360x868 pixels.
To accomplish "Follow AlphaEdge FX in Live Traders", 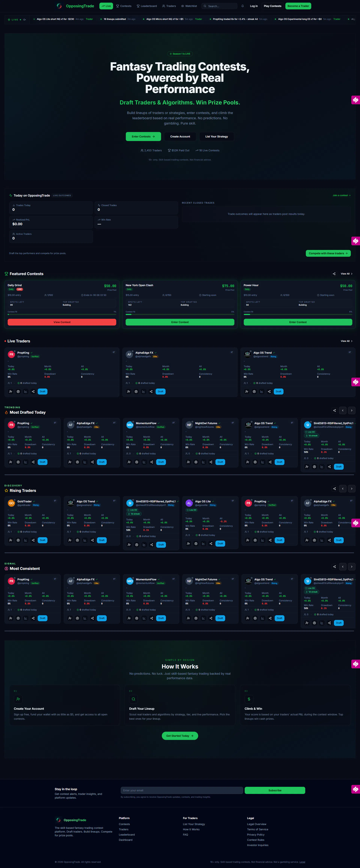I will (129, 392).
